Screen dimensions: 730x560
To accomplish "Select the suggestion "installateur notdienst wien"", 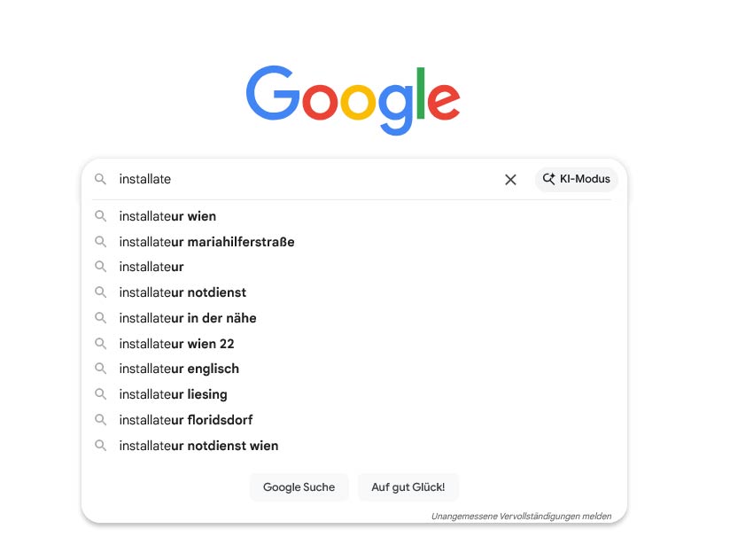I will (198, 446).
